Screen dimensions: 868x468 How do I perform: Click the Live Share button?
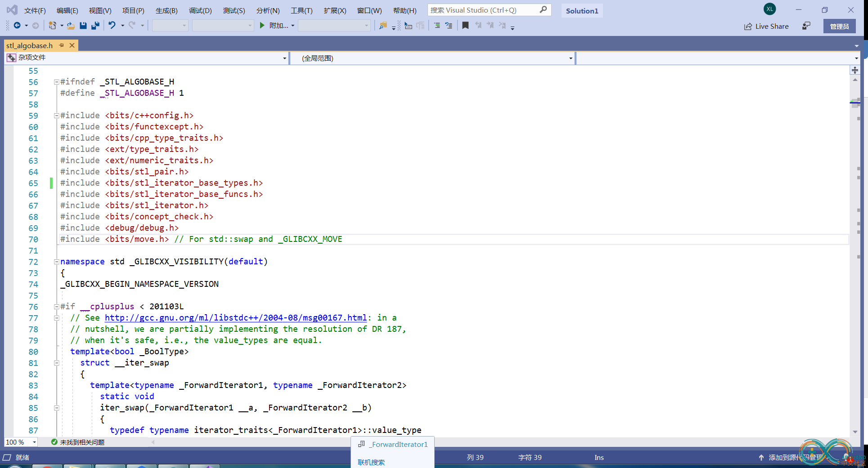[766, 26]
